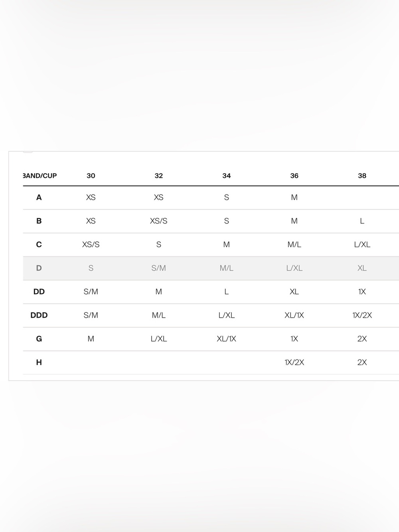Click S/M cell in highlighted D row

coord(159,268)
